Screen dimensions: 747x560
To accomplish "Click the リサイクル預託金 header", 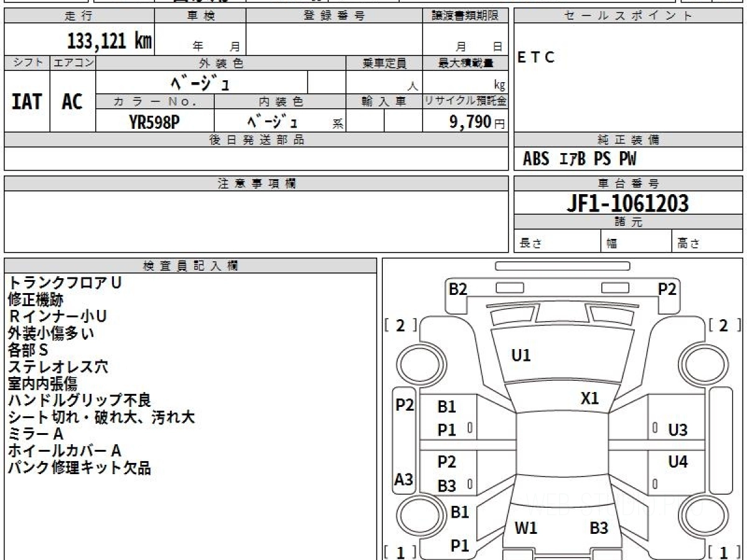I will 466,101.
